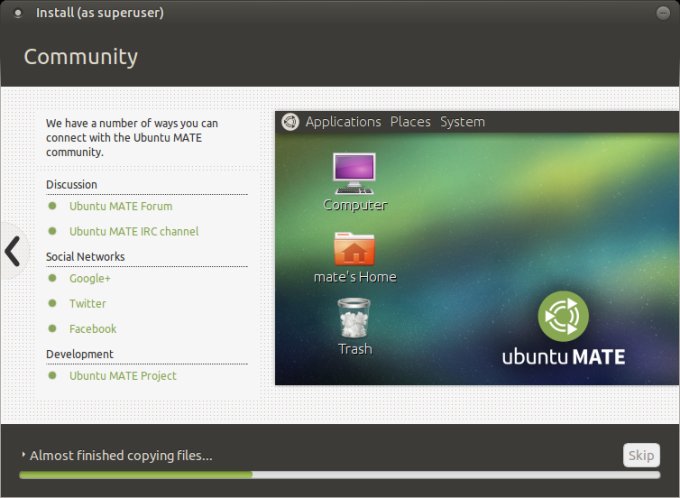The image size is (680, 498).
Task: Open the Ubuntu MATE IRC channel link
Action: click(x=134, y=231)
